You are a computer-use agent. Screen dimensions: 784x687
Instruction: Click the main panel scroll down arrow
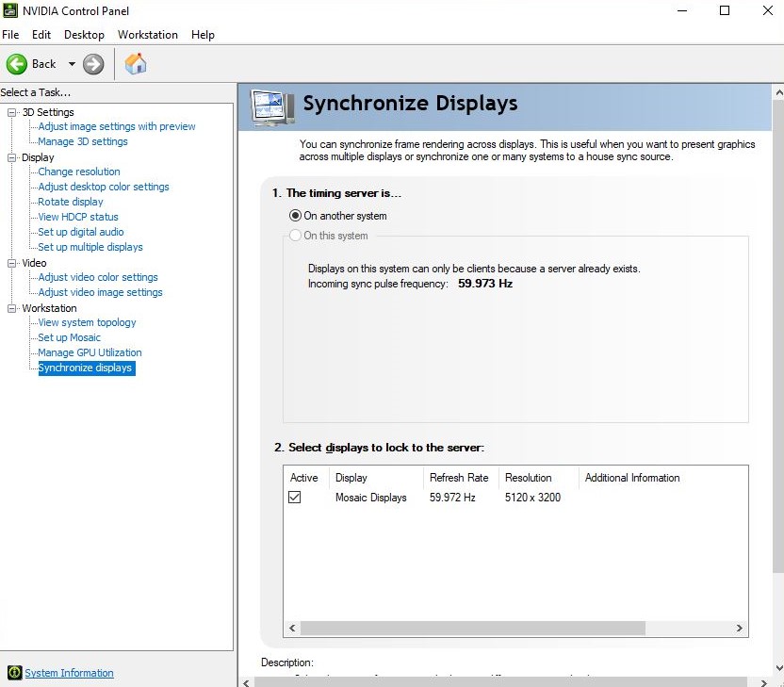[x=779, y=667]
